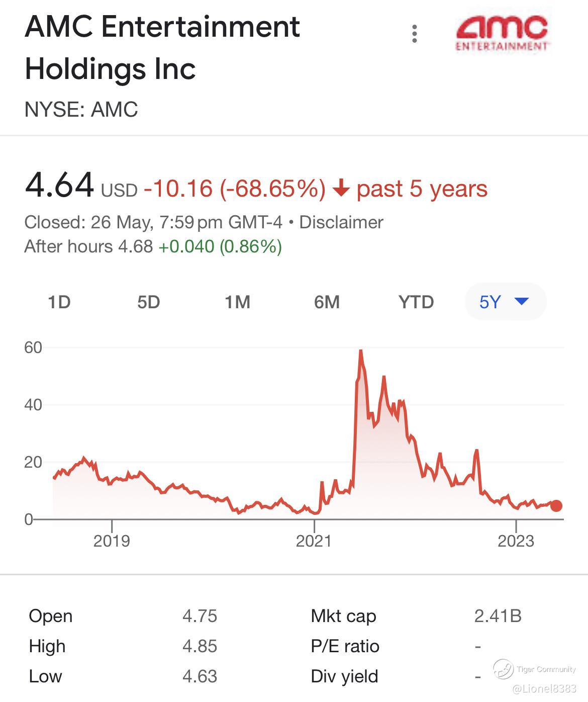
Task: Switch chart to YTD range
Action: [x=416, y=302]
